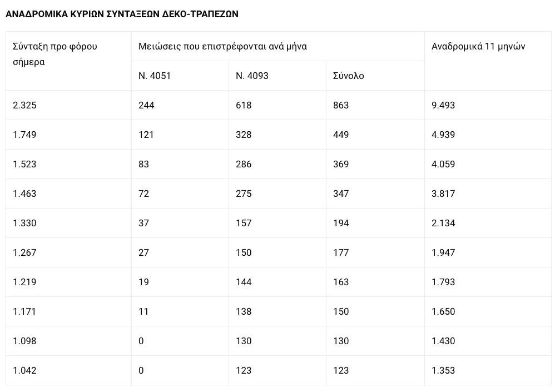The height and width of the screenshot is (392, 560).
Task: Select the Ν. 4051 column header
Action: pos(180,76)
